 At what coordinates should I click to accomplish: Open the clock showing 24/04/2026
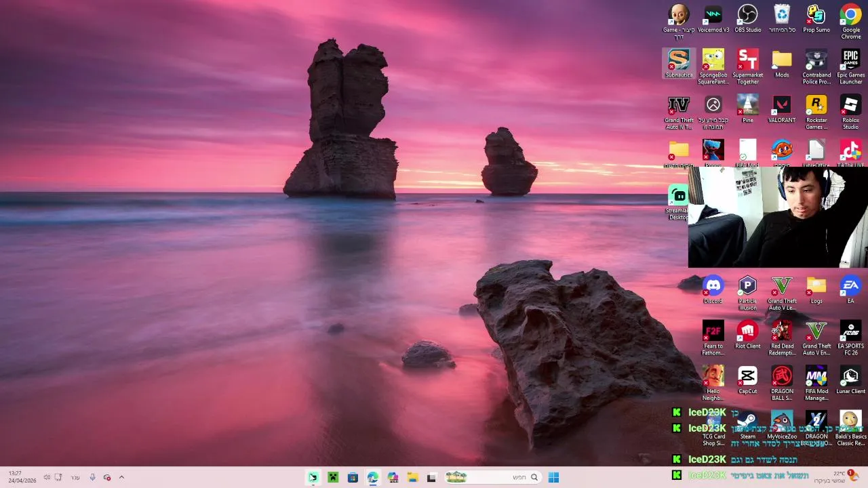click(22, 476)
